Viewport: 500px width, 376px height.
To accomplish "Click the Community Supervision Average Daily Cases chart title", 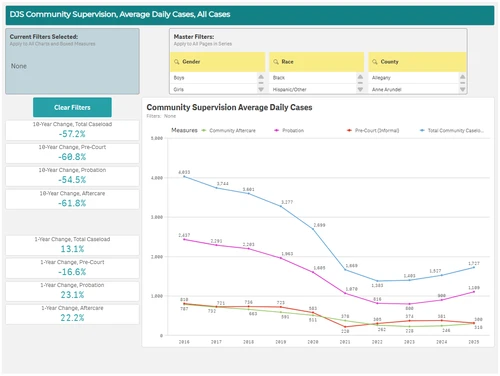I will tap(229, 107).
